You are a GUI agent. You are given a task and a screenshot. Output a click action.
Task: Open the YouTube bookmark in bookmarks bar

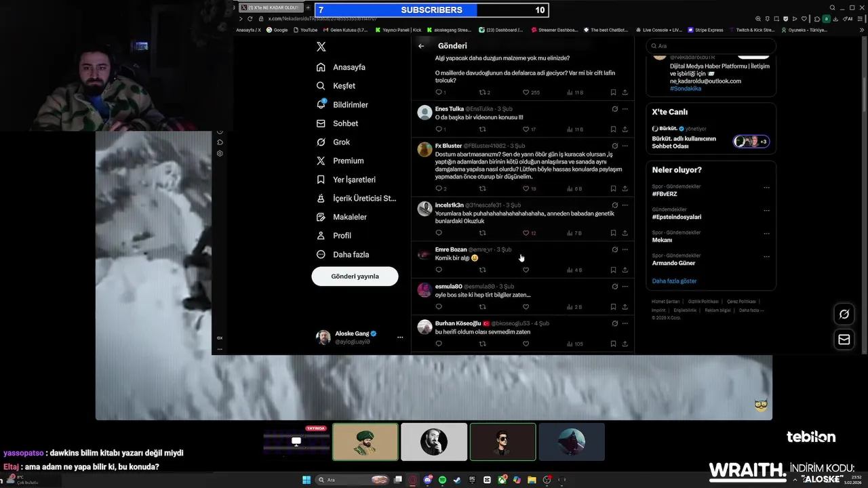(304, 30)
